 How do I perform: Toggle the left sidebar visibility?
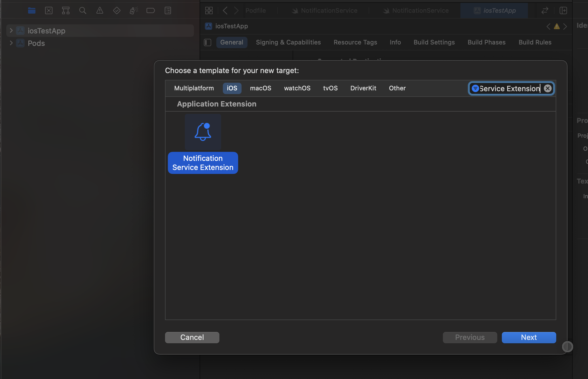point(207,42)
